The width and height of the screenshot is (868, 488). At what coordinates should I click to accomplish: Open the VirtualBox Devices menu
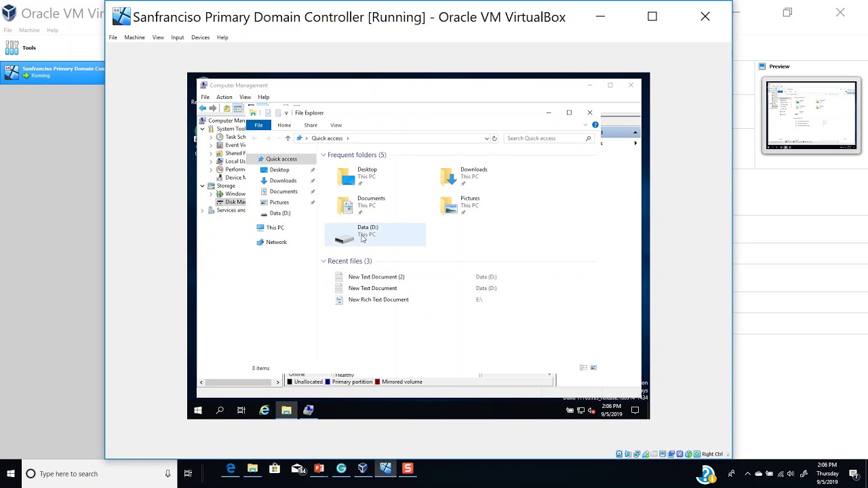coord(200,37)
